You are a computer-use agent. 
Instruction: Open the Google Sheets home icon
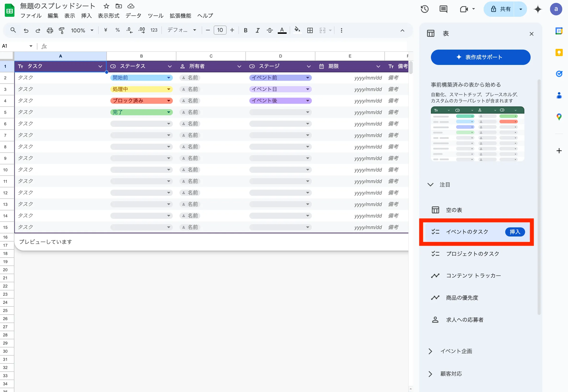(10, 11)
